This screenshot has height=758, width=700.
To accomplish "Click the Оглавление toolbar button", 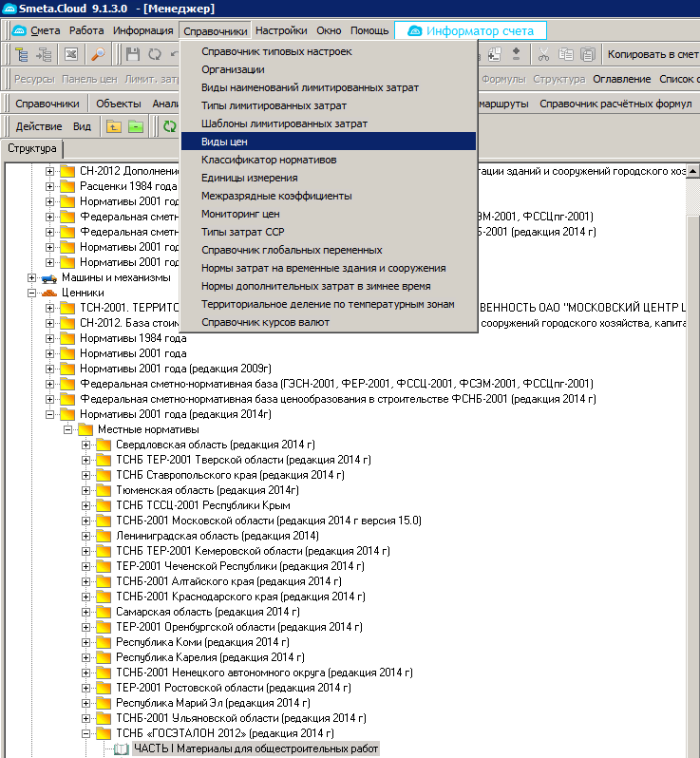I will 622,79.
